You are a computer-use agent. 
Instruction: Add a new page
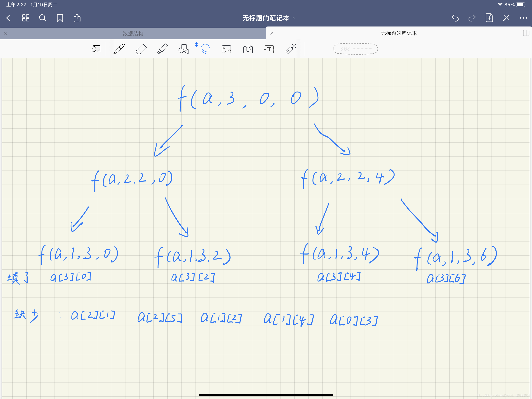[489, 18]
